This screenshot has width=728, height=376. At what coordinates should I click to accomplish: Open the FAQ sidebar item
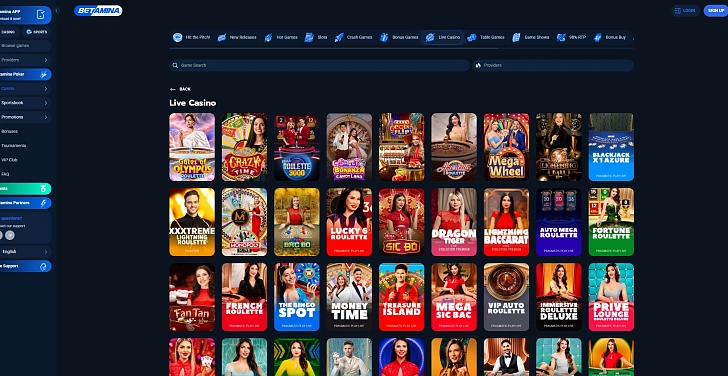5,175
